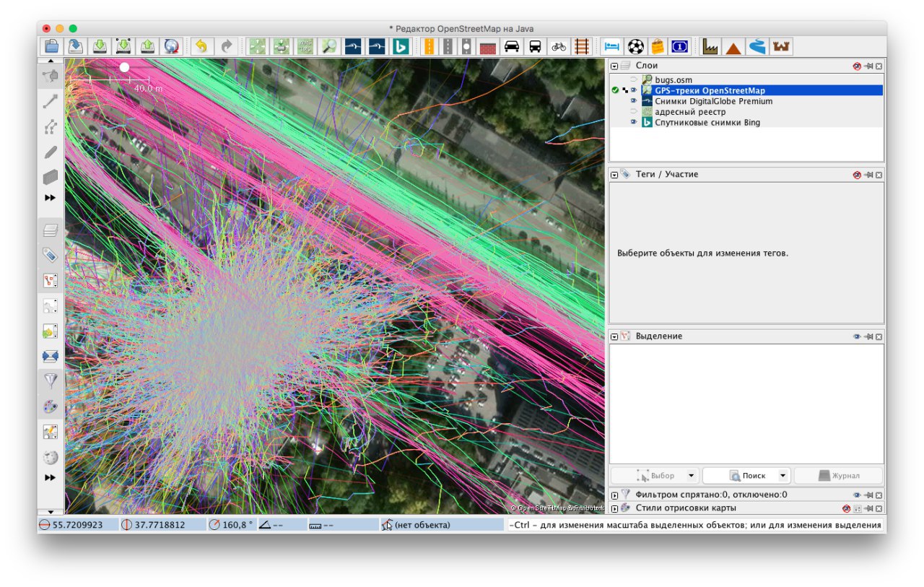
Task: Collapse the Выделение panel
Action: click(614, 336)
